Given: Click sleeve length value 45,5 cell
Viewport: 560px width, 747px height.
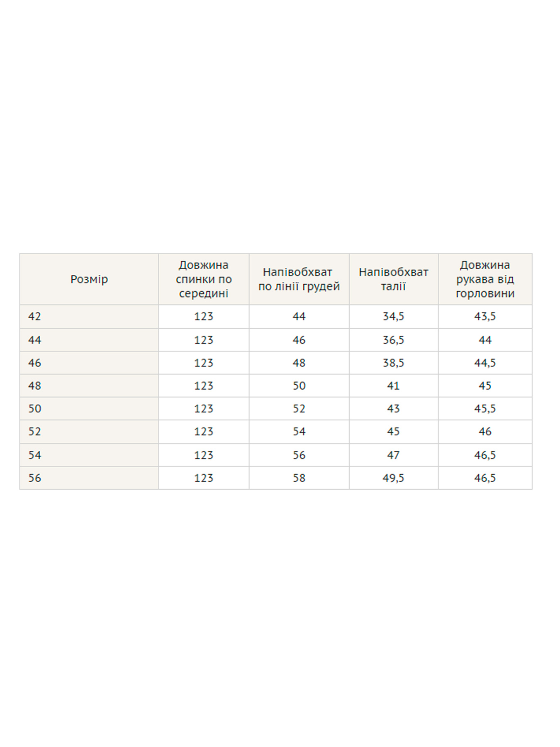Looking at the screenshot, I should coord(485,409).
